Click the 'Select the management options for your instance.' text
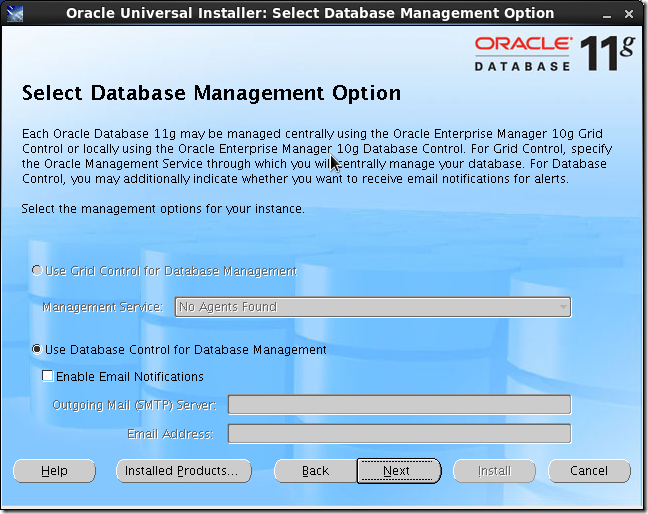The width and height of the screenshot is (648, 514). (x=163, y=209)
